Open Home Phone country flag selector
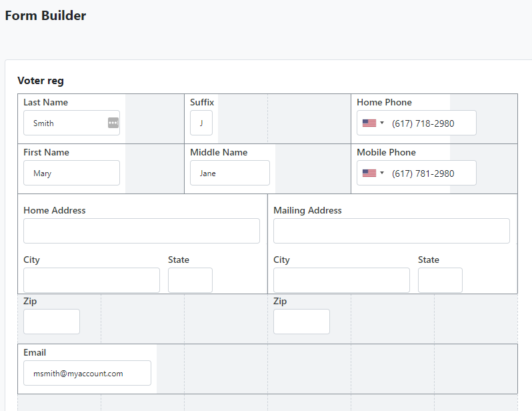Screen dimensions: 532x411 [x=373, y=123]
